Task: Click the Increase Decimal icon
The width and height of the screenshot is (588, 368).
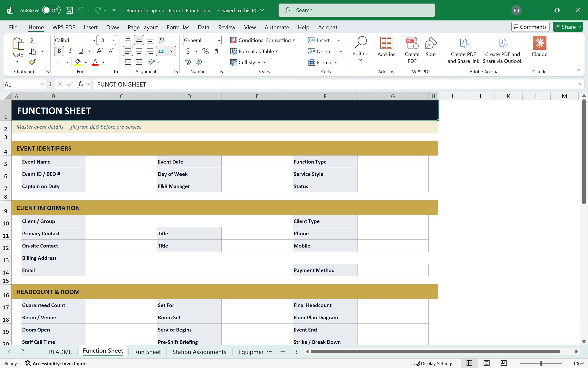Action: [x=188, y=62]
